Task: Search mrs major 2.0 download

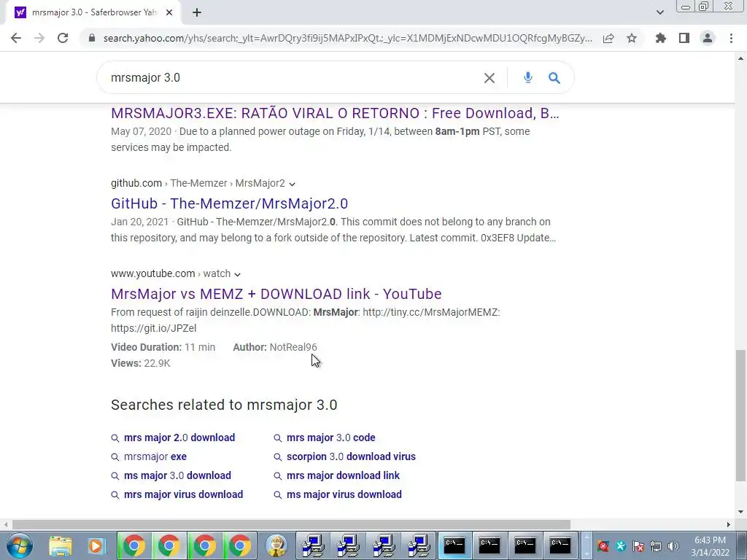Action: point(179,437)
